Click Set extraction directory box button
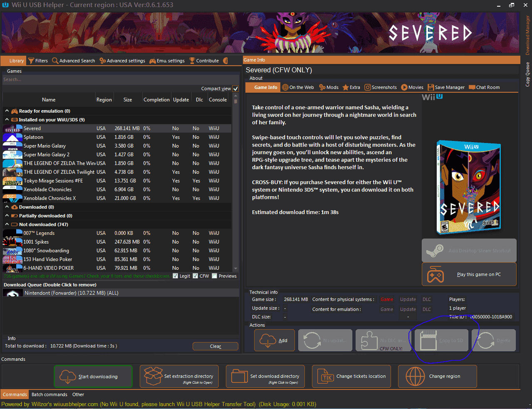 click(x=179, y=377)
